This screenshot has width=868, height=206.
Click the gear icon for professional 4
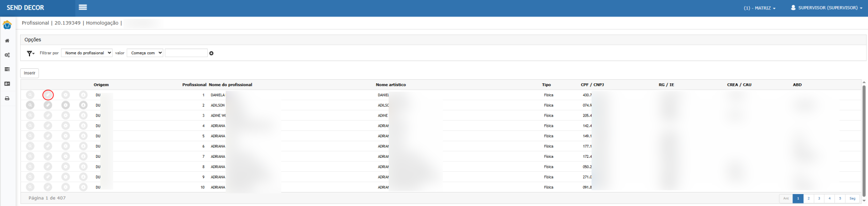66,126
